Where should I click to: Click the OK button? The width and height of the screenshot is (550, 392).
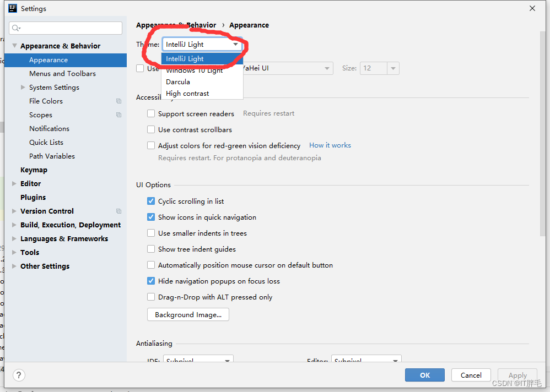coord(425,375)
